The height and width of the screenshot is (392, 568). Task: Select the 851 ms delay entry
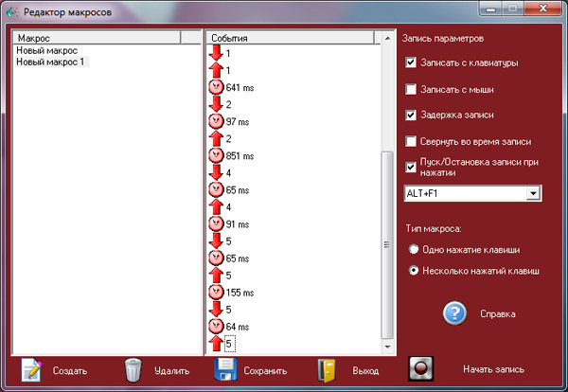(240, 156)
